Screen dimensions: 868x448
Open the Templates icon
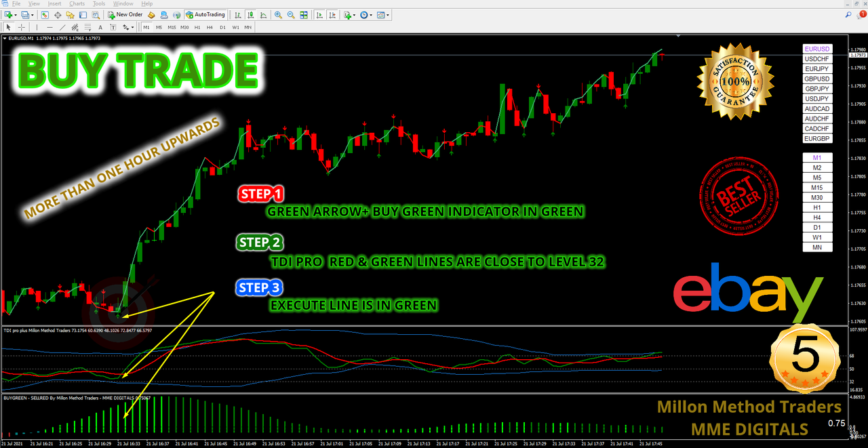(380, 15)
